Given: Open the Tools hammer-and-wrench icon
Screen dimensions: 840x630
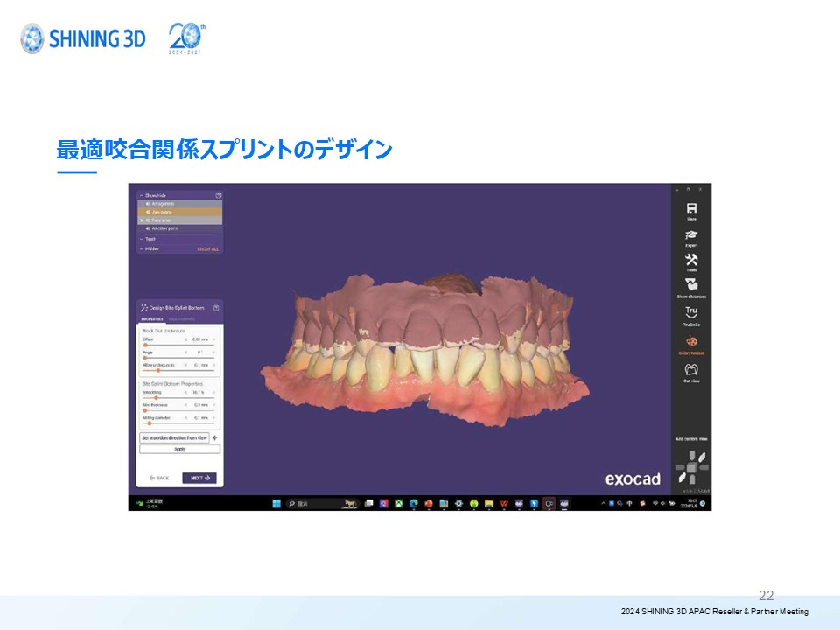Looking at the screenshot, I should pyautogui.click(x=691, y=261).
